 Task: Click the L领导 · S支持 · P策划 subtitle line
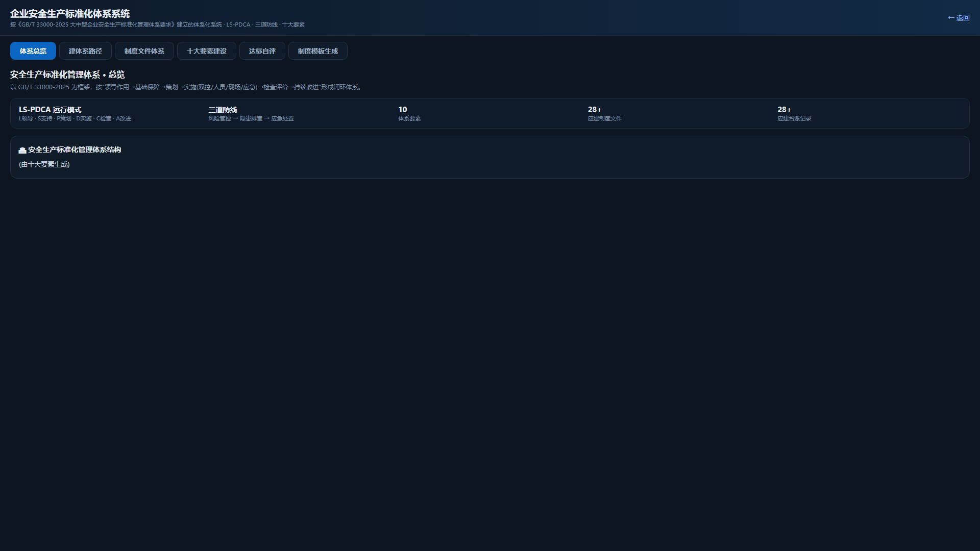pyautogui.click(x=75, y=118)
